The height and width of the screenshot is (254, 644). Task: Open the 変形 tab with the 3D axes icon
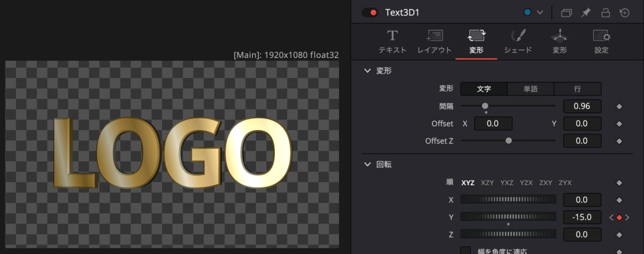pyautogui.click(x=560, y=42)
